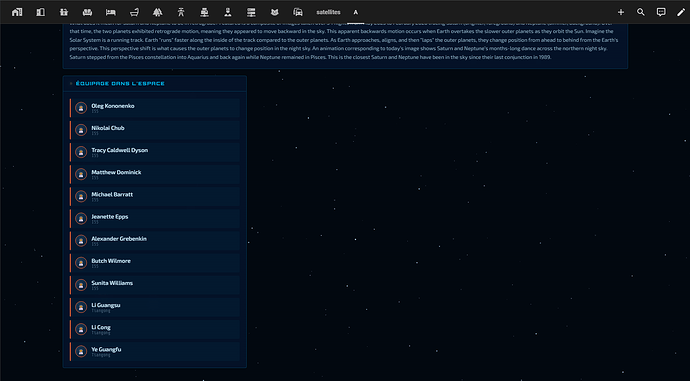
Task: Click the avatar icon beside Ye Guangfu
Action: coord(81,352)
